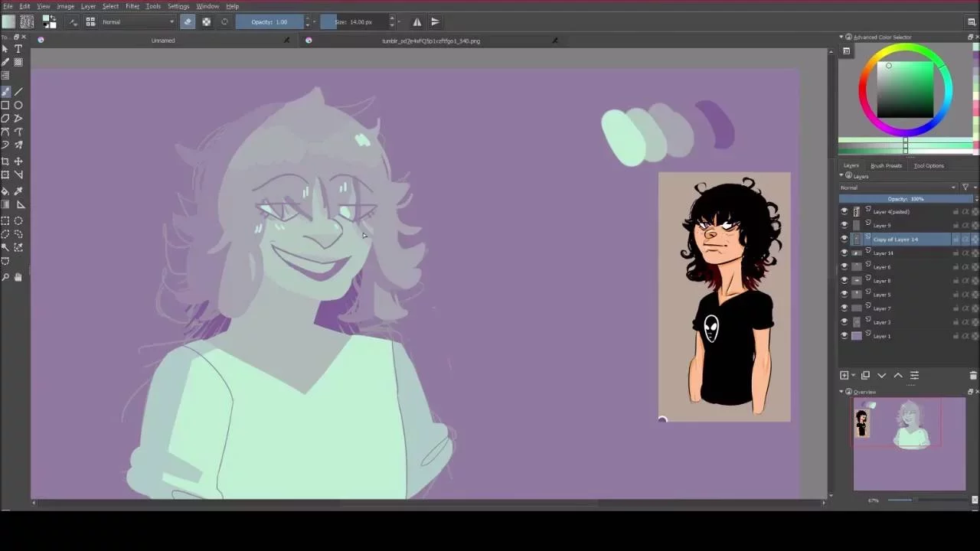This screenshot has width=980, height=551.
Task: Adjust the layer Opacity 100% slider
Action: click(x=906, y=199)
